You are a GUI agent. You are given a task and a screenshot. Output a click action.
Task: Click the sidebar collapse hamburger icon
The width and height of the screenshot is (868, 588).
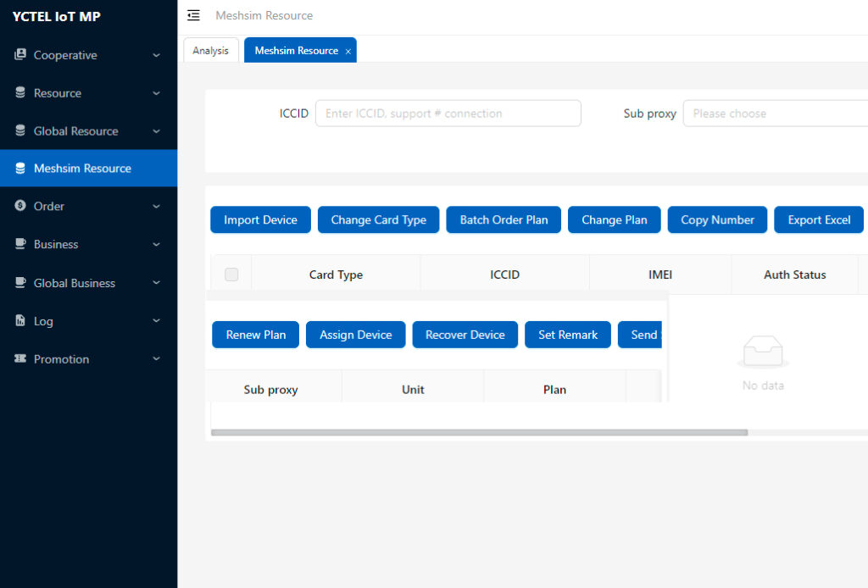coord(193,15)
